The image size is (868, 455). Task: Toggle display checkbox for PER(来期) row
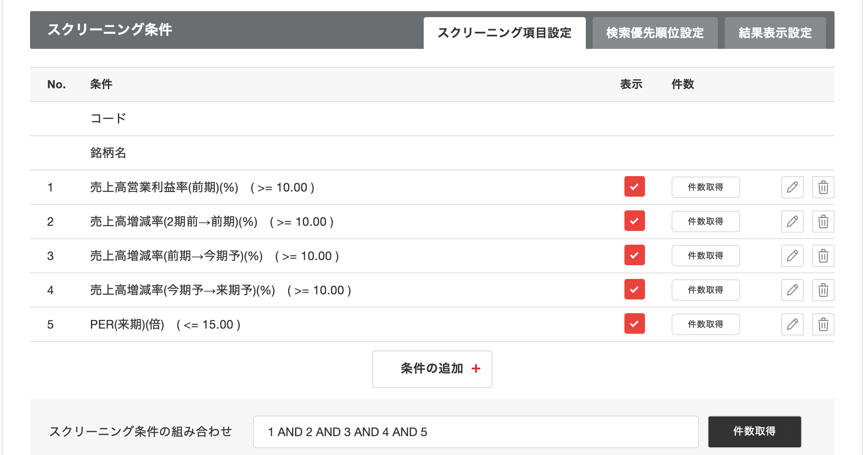coord(634,323)
